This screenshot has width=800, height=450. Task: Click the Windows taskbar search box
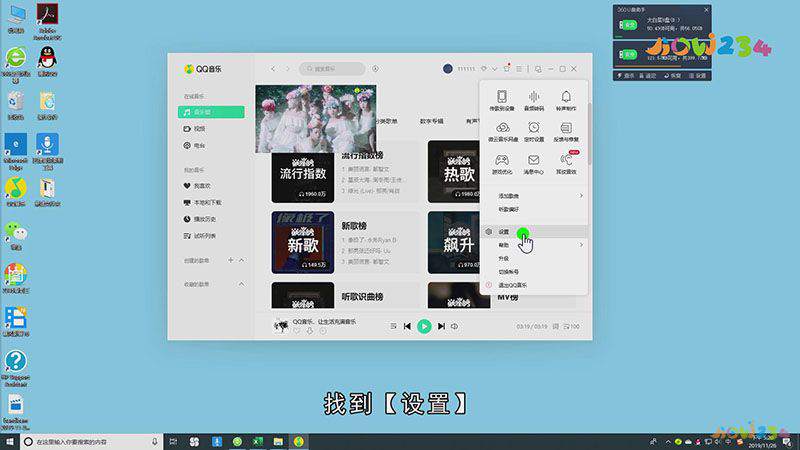coord(91,442)
